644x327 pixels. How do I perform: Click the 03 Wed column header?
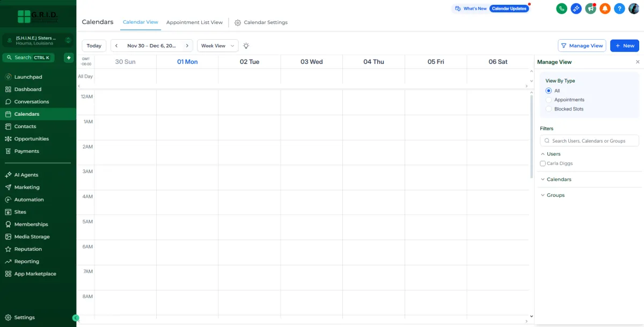[x=311, y=62]
